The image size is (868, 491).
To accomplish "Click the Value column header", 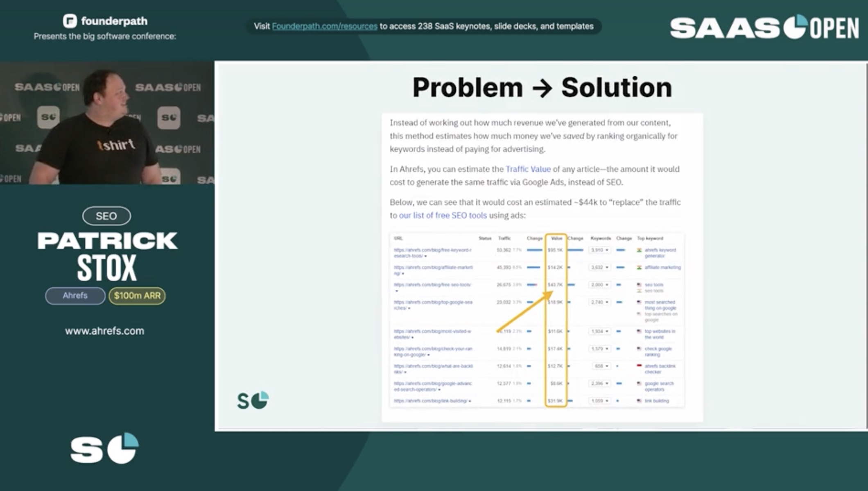I will (556, 238).
